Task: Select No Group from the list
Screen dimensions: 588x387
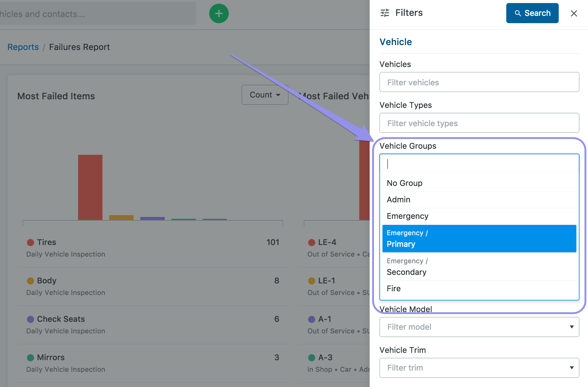Action: [x=404, y=183]
